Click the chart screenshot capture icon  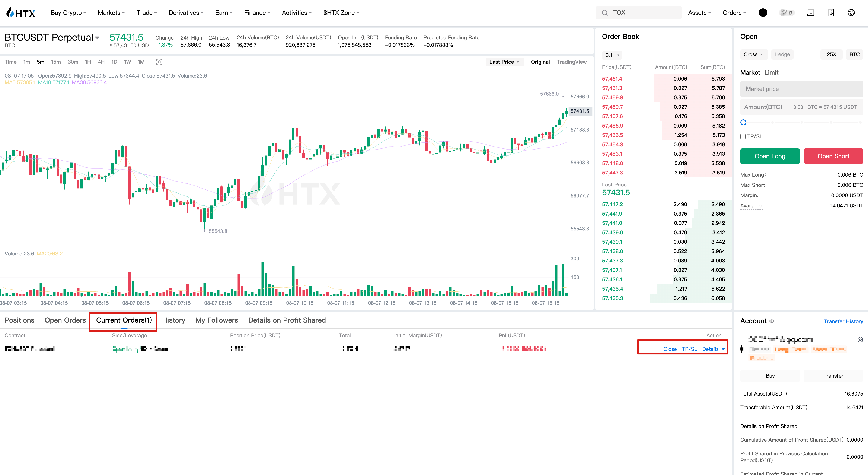pos(159,62)
